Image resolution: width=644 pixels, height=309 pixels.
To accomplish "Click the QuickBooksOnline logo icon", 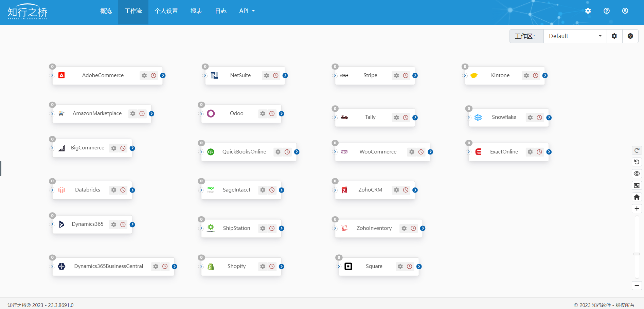I will click(x=211, y=152).
